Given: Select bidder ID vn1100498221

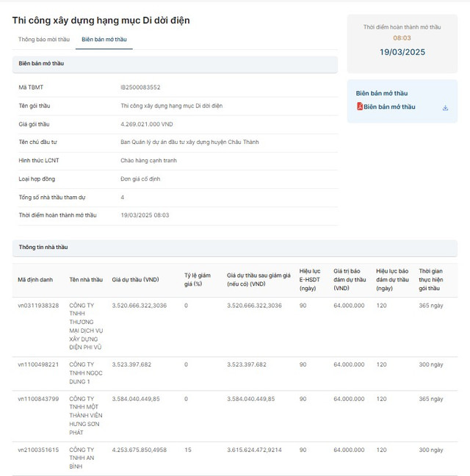Looking at the screenshot, I should 38,364.
